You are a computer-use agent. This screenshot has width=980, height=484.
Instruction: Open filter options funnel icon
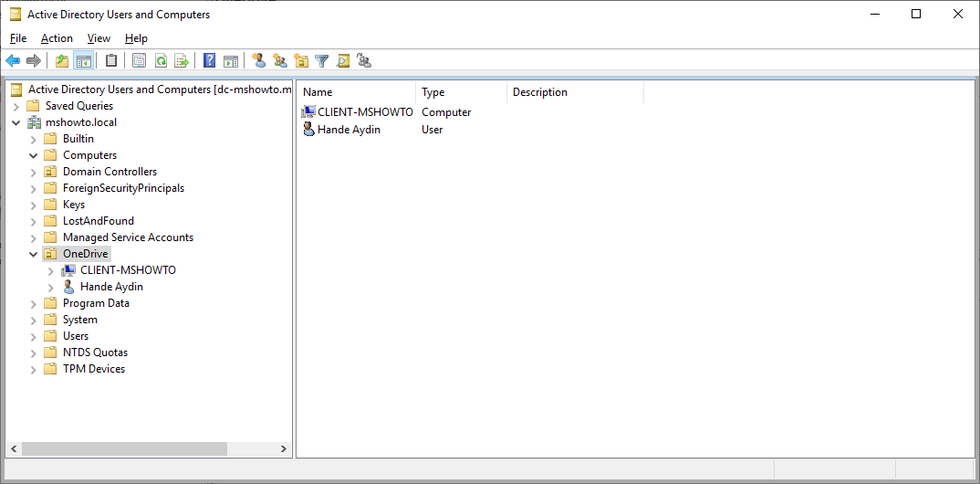[x=322, y=60]
